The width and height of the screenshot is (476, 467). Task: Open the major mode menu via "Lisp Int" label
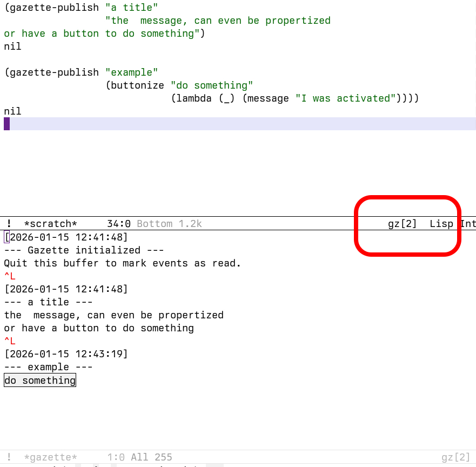[x=443, y=223]
